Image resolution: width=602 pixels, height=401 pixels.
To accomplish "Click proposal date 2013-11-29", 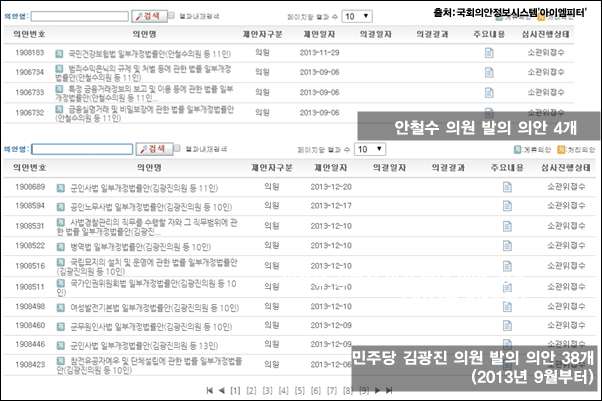I will pos(319,53).
